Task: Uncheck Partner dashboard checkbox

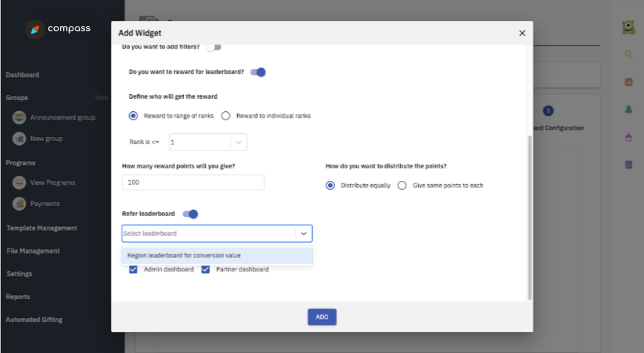Action: tap(205, 269)
